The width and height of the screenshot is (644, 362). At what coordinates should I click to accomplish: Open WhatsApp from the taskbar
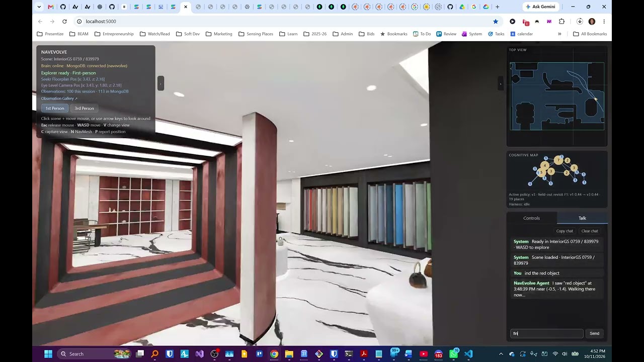[x=453, y=354]
